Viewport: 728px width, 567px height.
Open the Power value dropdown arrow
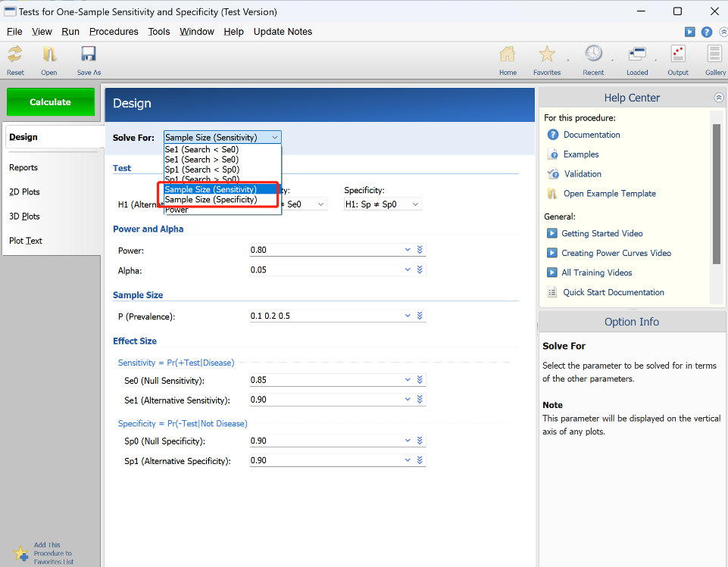(x=408, y=250)
